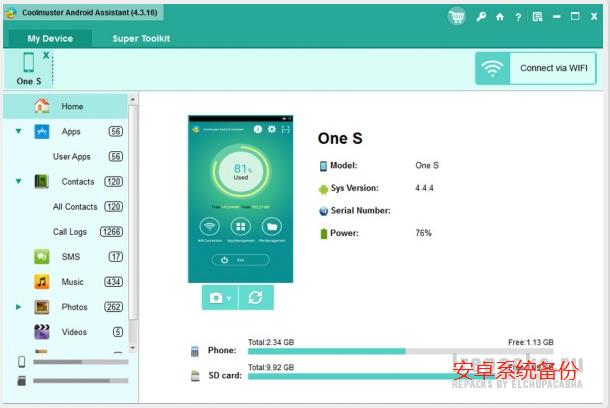Click the Music note icon

(42, 282)
